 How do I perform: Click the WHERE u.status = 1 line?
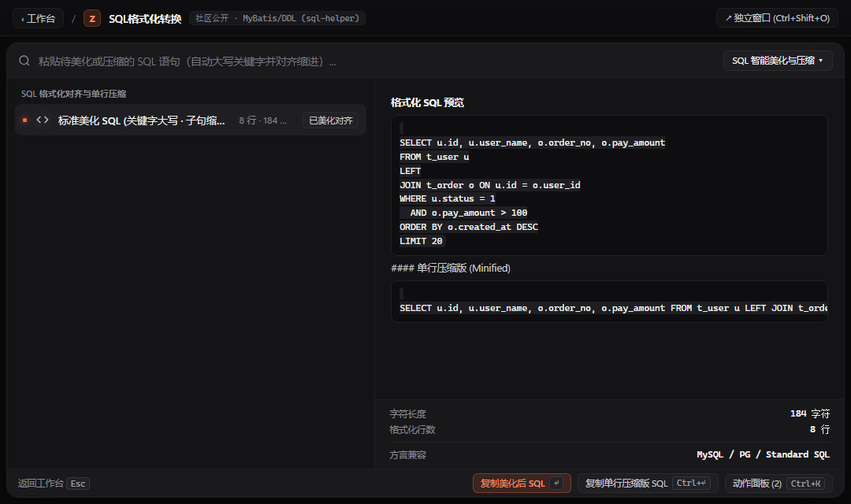[448, 198]
